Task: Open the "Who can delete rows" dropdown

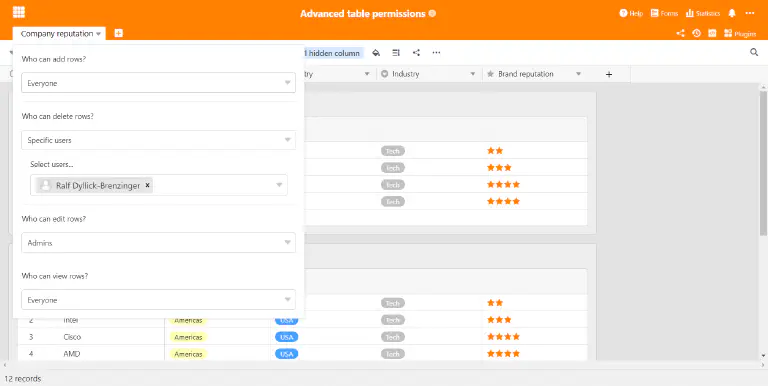Action: point(158,140)
